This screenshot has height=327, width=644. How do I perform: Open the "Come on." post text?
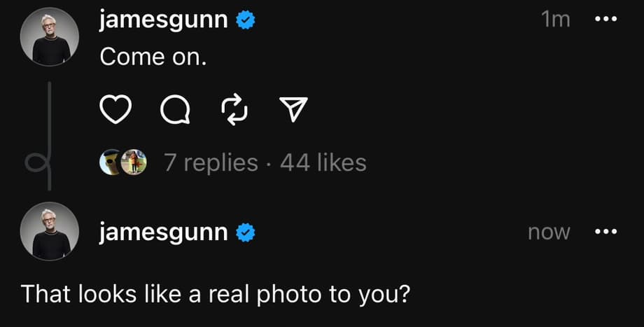pos(153,57)
